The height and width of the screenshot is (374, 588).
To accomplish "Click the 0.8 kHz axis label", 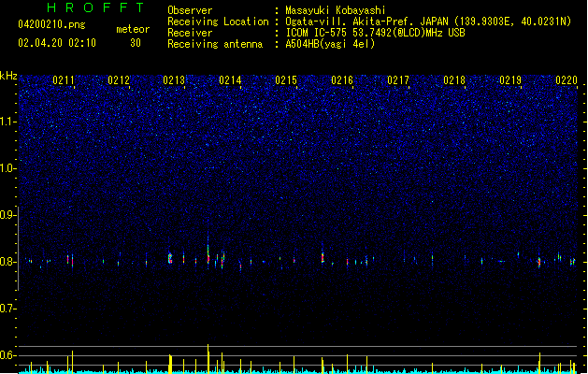I will (x=7, y=262).
